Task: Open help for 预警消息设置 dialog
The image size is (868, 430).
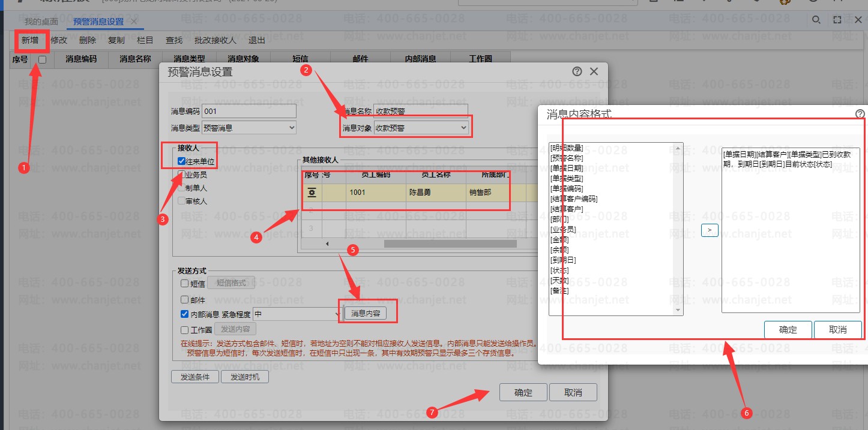Action: [x=577, y=71]
